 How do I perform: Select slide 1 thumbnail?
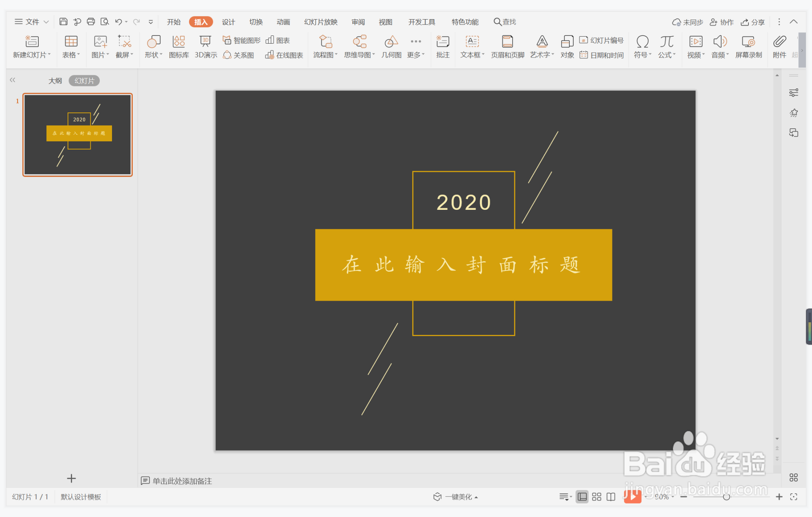tap(77, 135)
